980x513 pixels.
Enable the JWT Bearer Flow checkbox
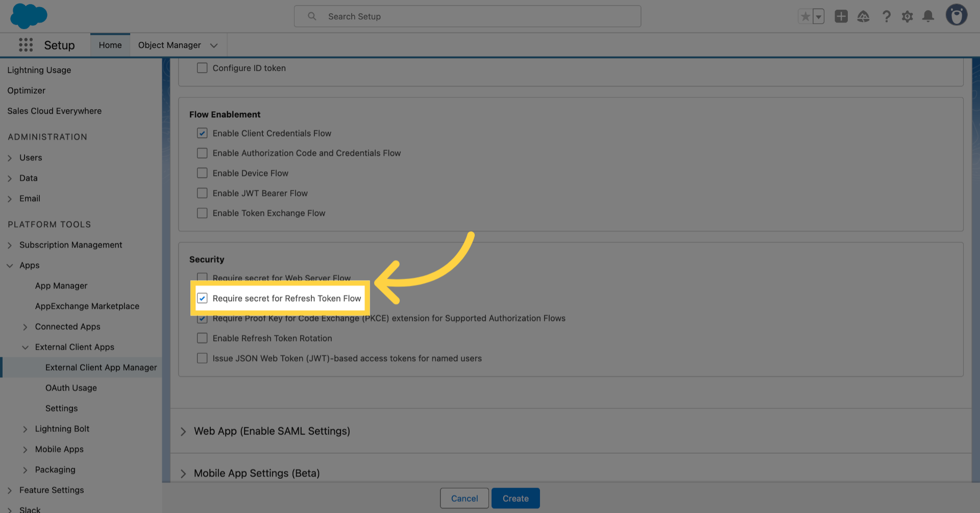[202, 193]
